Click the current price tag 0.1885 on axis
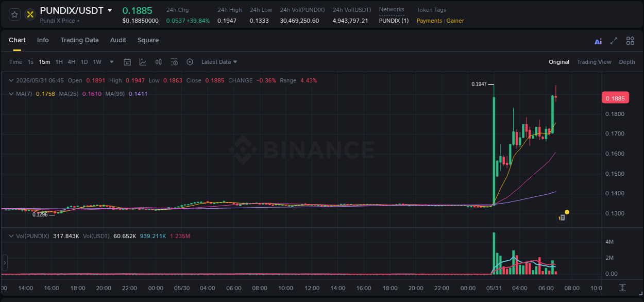644x302 pixels. click(615, 98)
